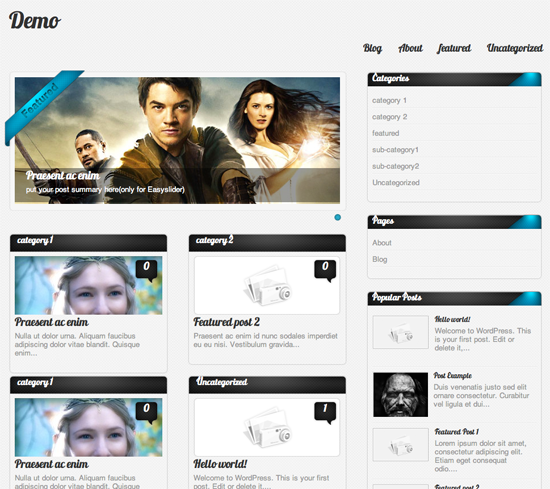550x489 pixels.
Task: Click the Uncategorized box header
Action: click(x=267, y=384)
